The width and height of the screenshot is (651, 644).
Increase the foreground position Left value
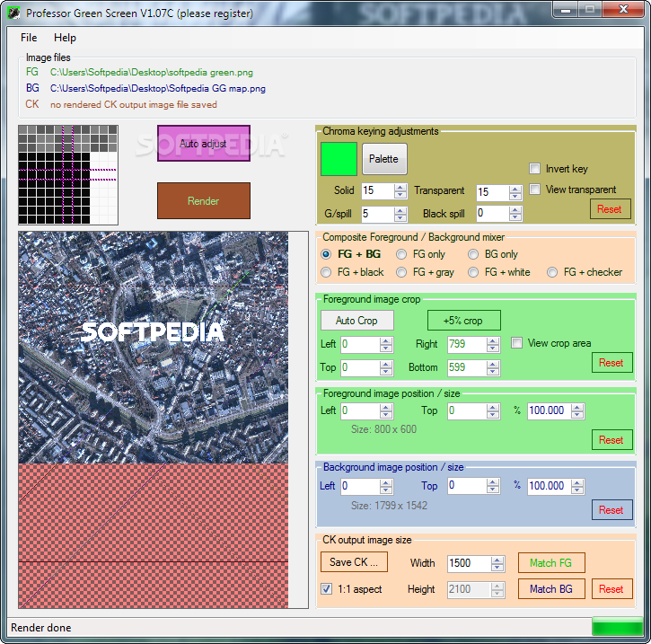[x=386, y=407]
